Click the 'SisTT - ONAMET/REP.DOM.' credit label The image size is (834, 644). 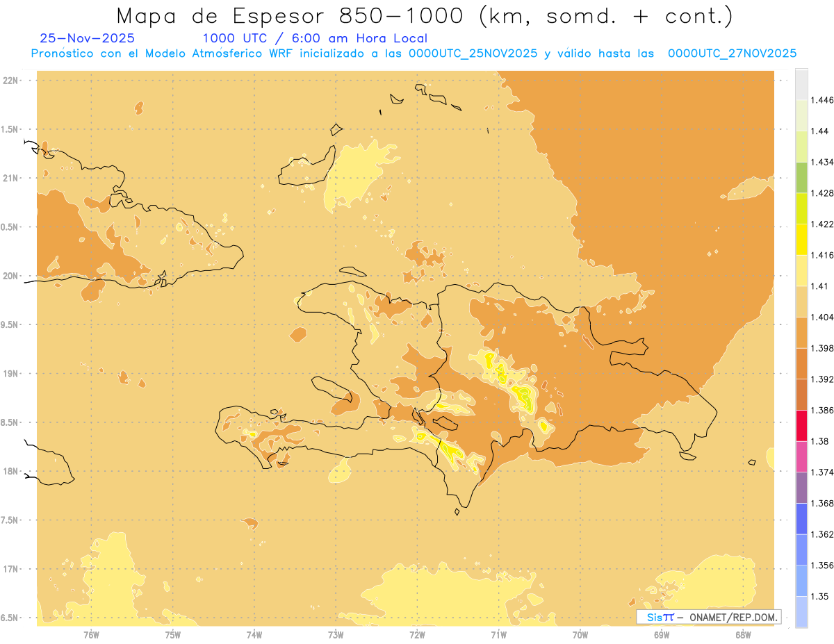(x=709, y=617)
